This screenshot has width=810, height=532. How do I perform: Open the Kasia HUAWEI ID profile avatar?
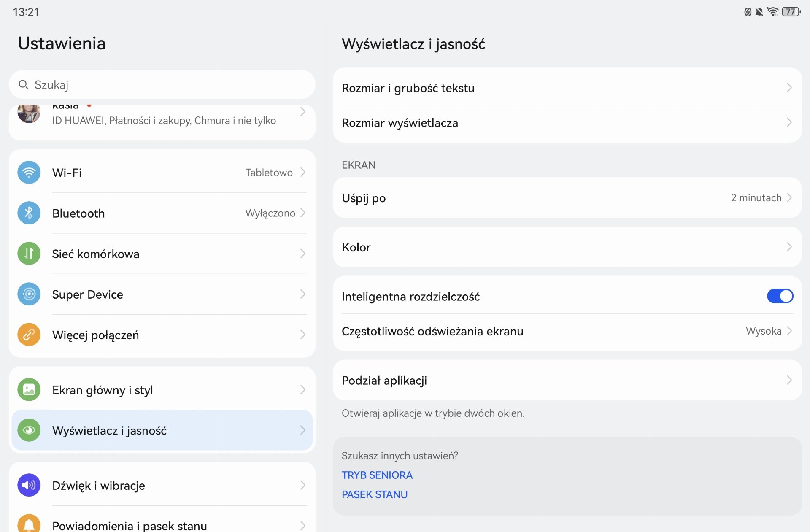[x=29, y=113]
